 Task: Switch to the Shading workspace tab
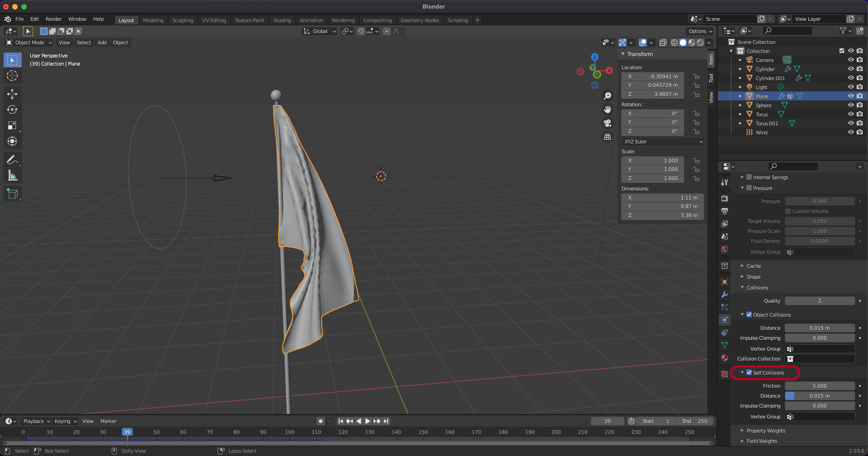[x=282, y=20]
